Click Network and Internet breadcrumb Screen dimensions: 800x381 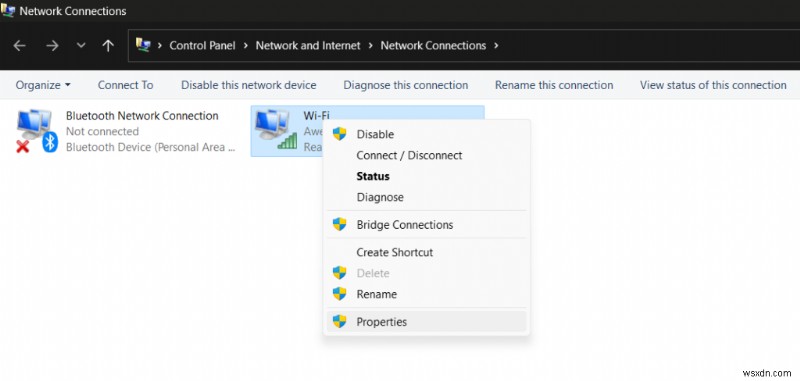308,45
